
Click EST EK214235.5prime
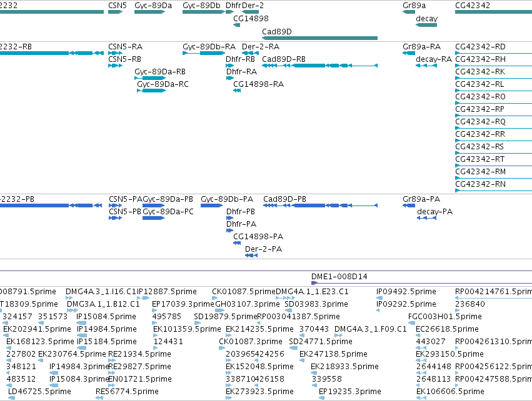click(x=259, y=329)
